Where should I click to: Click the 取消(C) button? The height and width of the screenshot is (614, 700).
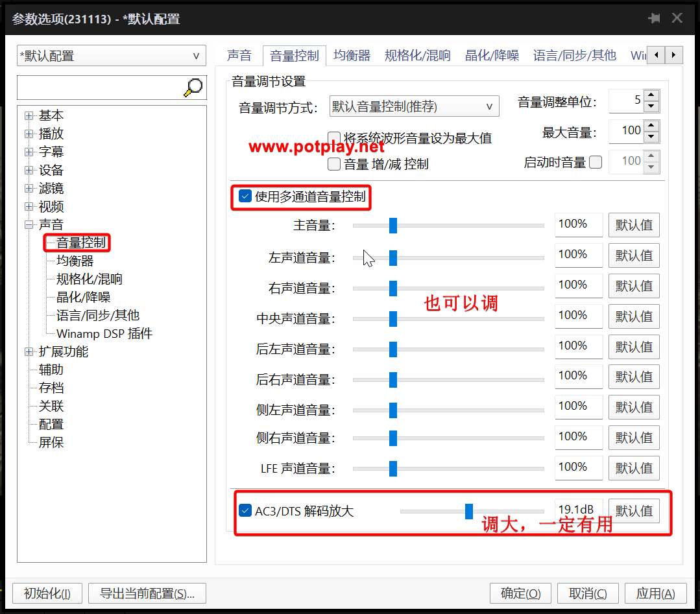click(x=588, y=593)
